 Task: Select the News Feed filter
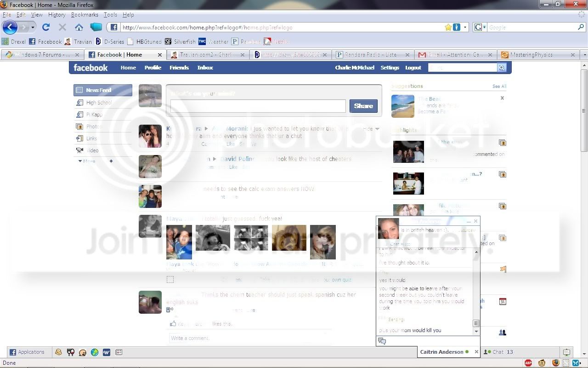pos(103,90)
